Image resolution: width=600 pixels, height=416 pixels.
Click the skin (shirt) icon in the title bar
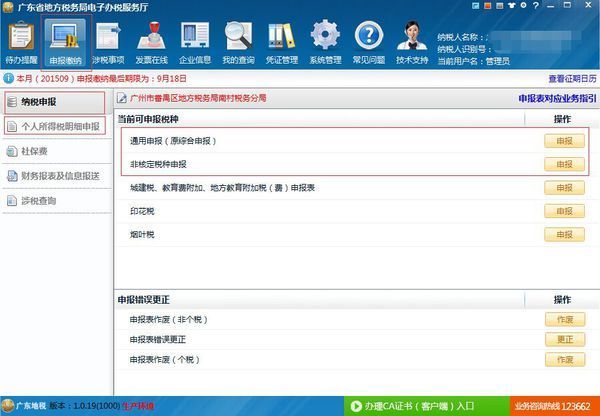(x=512, y=6)
